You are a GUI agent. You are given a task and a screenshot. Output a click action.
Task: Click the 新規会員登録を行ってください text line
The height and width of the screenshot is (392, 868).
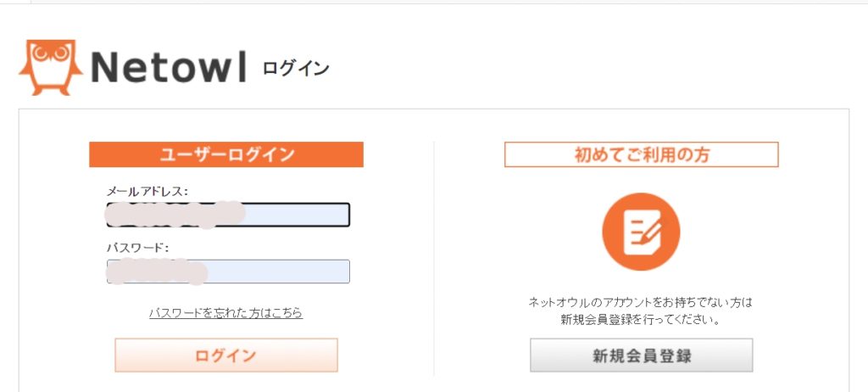click(641, 320)
